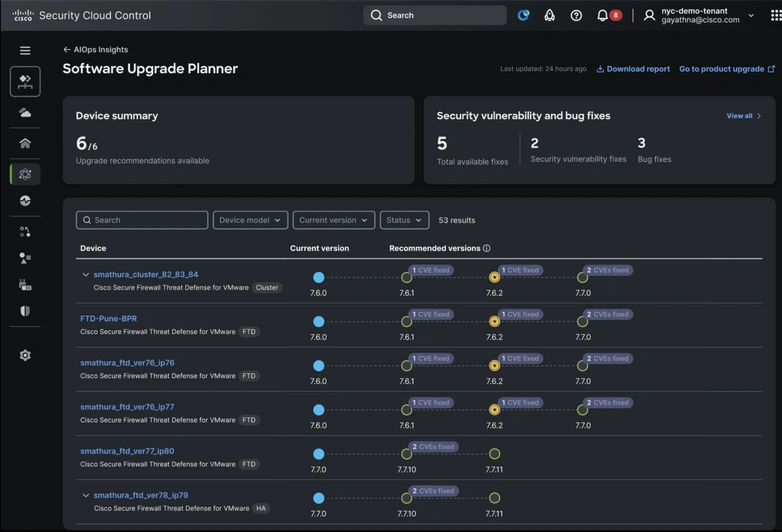Open the apps grid launcher icon
This screenshot has width=782, height=532.
[x=776, y=15]
